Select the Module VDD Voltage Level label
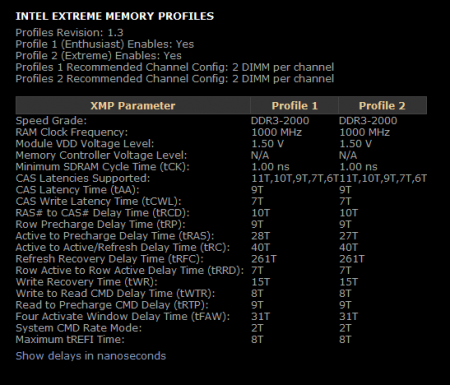 (85, 144)
